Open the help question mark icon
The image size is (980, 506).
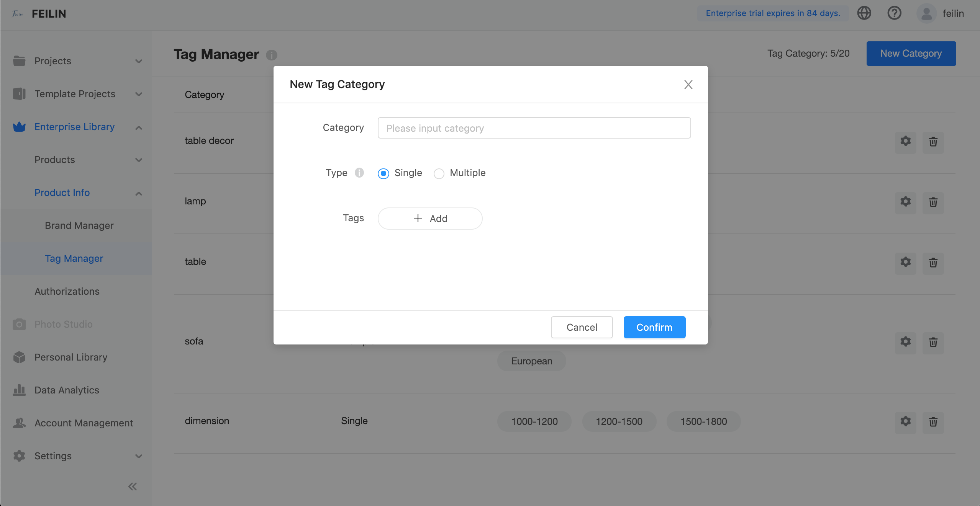point(894,13)
